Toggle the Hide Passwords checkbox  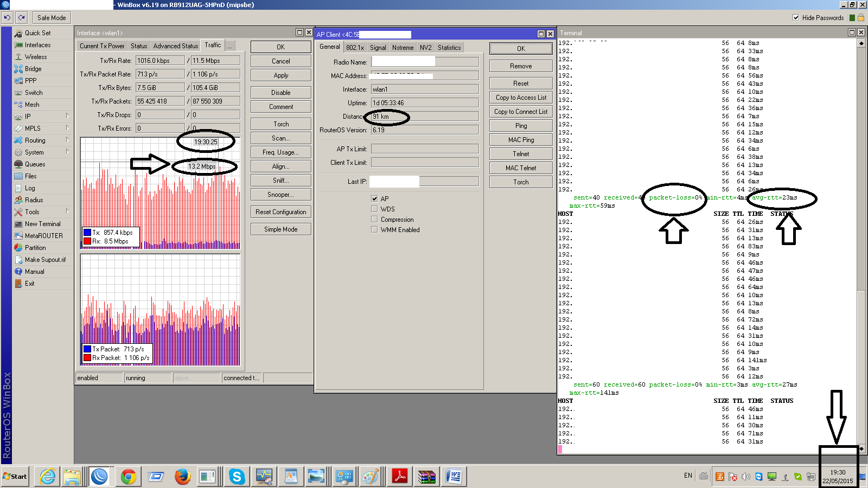point(796,18)
